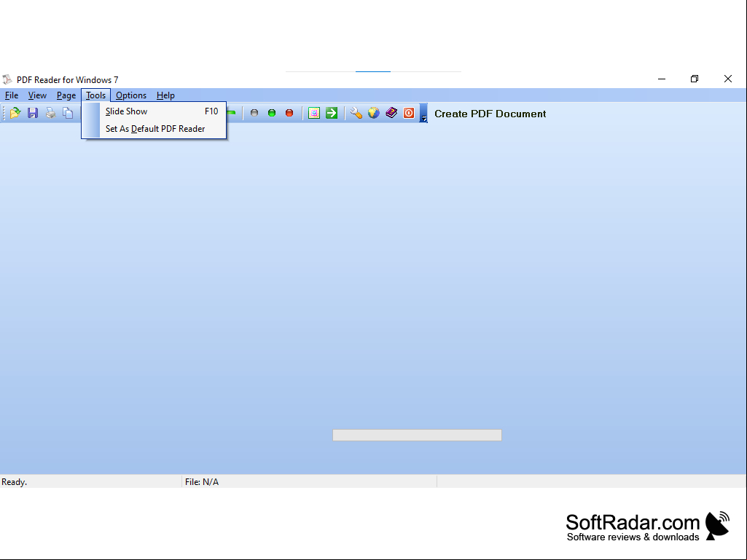Open the View menu
The width and height of the screenshot is (747, 560).
pyautogui.click(x=37, y=95)
